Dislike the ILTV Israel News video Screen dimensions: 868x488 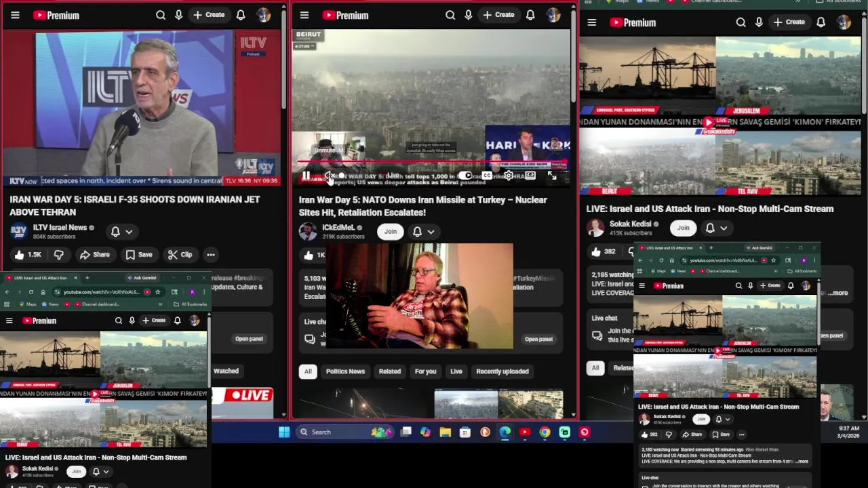[59, 255]
